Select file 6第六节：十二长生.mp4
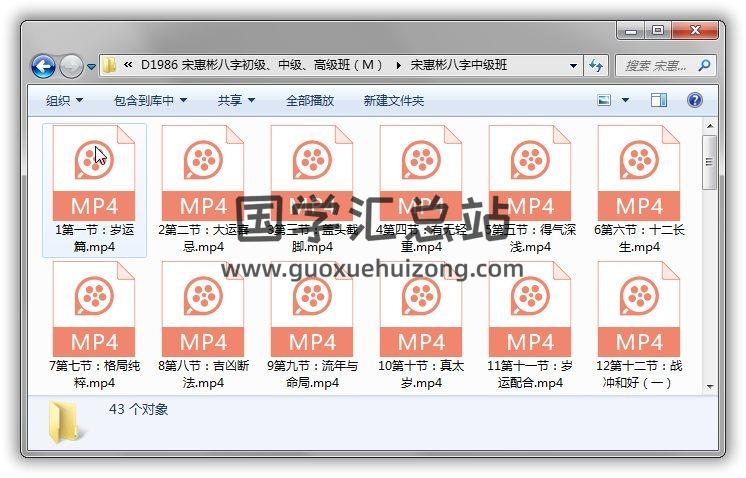Screen dimensions: 746x478 click(639, 190)
